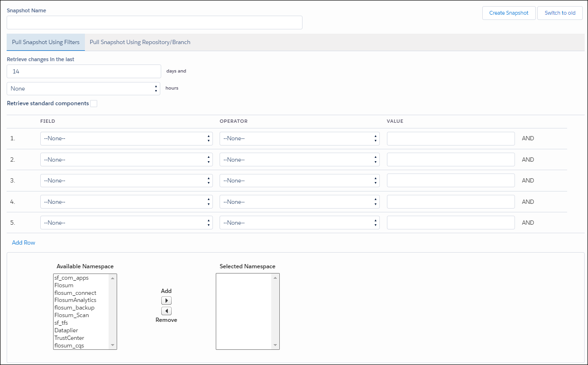Open the Operator dropdown in row 4
The width and height of the screenshot is (588, 365).
300,202
